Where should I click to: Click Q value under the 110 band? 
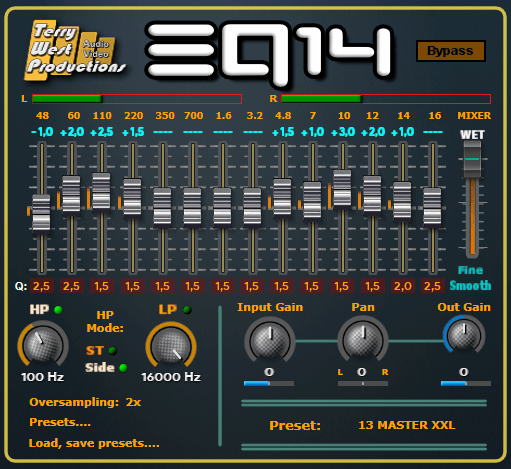[x=101, y=286]
